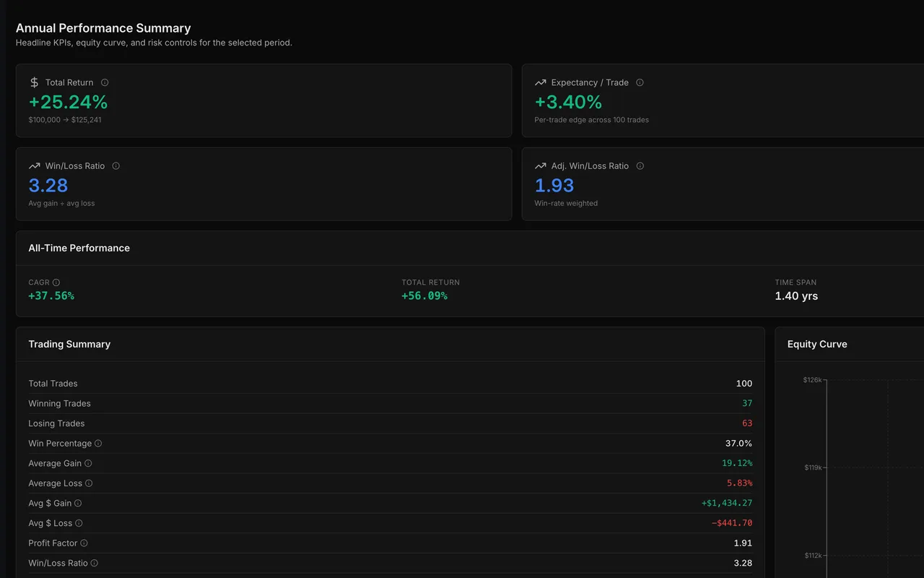
Task: Click the trend icon beside Adj. Win/Loss Ratio
Action: tap(540, 166)
